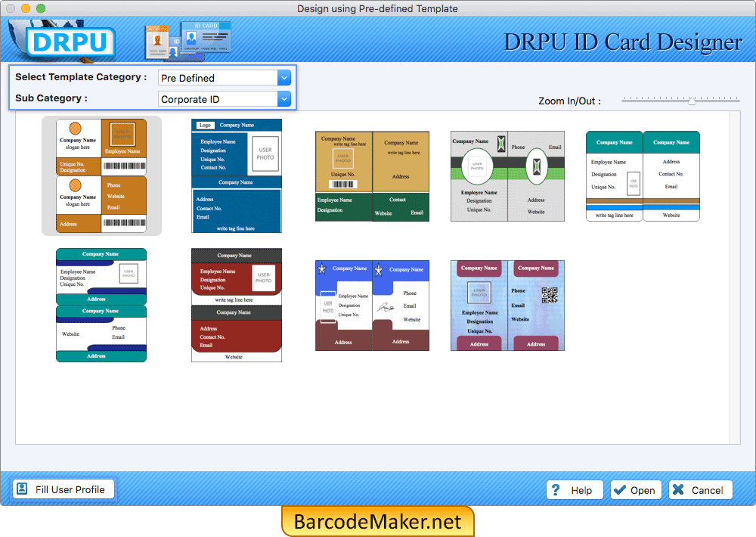Click the window title Design using Pre-defined Template
The image size is (756, 537).
click(377, 8)
